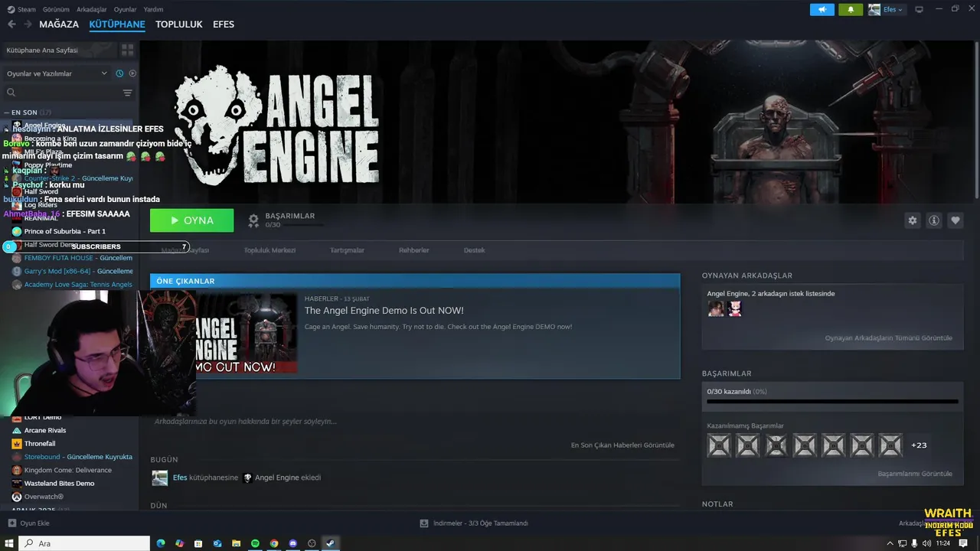
Task: Click the achievements progress bar
Action: coord(832,401)
